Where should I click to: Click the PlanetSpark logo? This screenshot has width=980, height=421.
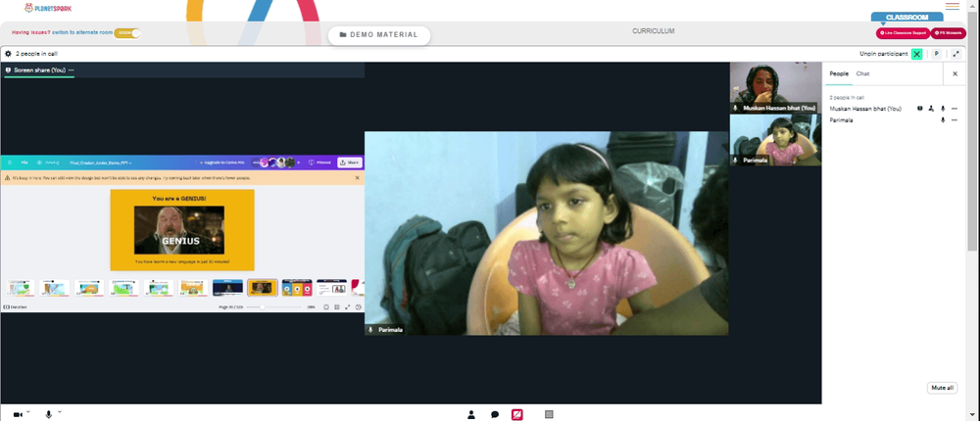pyautogui.click(x=46, y=8)
